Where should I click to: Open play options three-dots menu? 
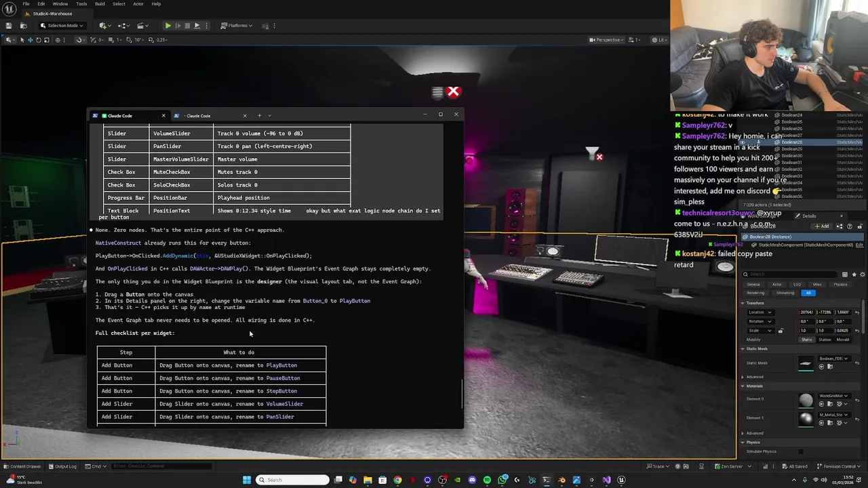pyautogui.click(x=207, y=26)
